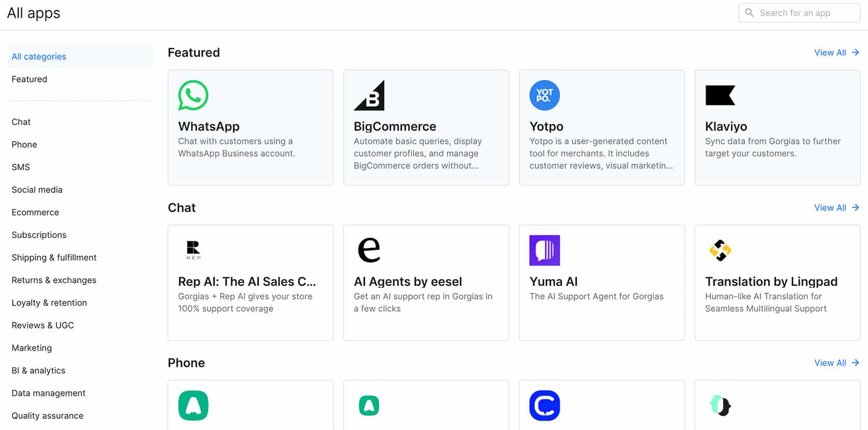Go to the Ecommerce category
The image size is (868, 430).
[x=35, y=212]
